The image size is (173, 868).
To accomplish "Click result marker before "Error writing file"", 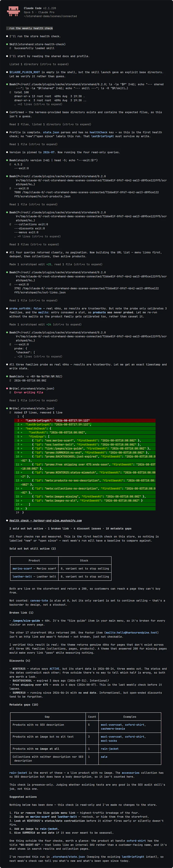I will pos(10,393).
